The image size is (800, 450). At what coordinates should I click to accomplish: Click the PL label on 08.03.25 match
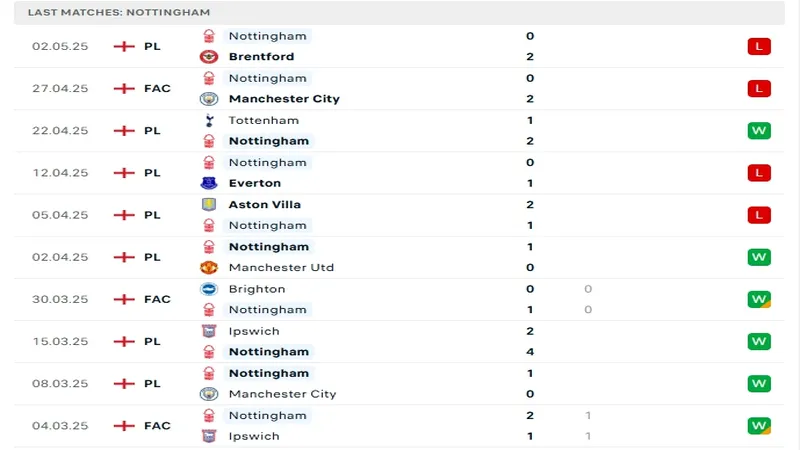pos(152,383)
